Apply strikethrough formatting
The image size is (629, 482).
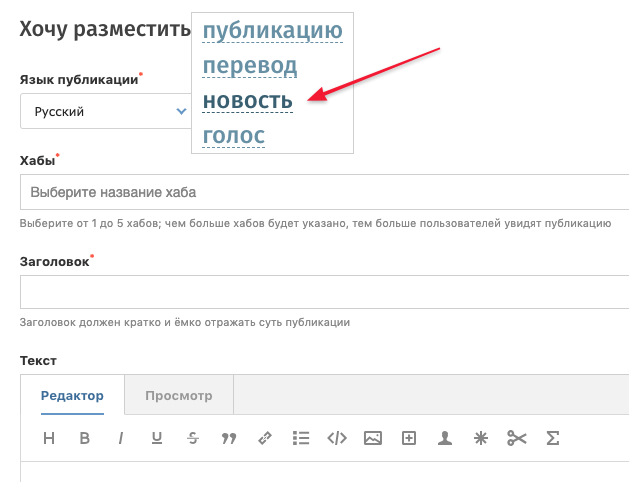(x=193, y=438)
